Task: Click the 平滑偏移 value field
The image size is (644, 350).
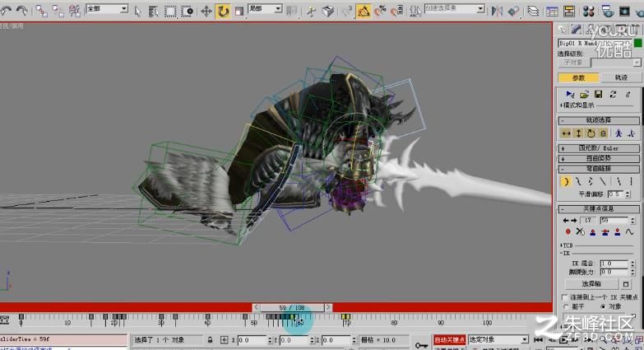Action: [616, 194]
